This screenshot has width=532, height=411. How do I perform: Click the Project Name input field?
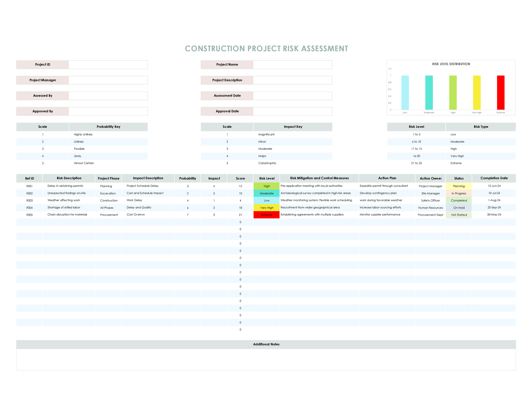point(292,65)
